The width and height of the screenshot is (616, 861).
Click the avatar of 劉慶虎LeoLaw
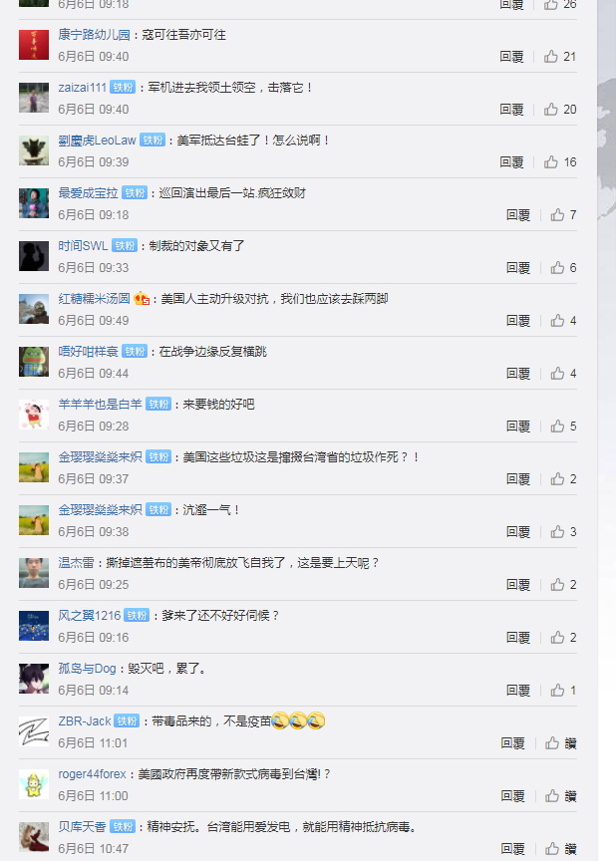34,151
